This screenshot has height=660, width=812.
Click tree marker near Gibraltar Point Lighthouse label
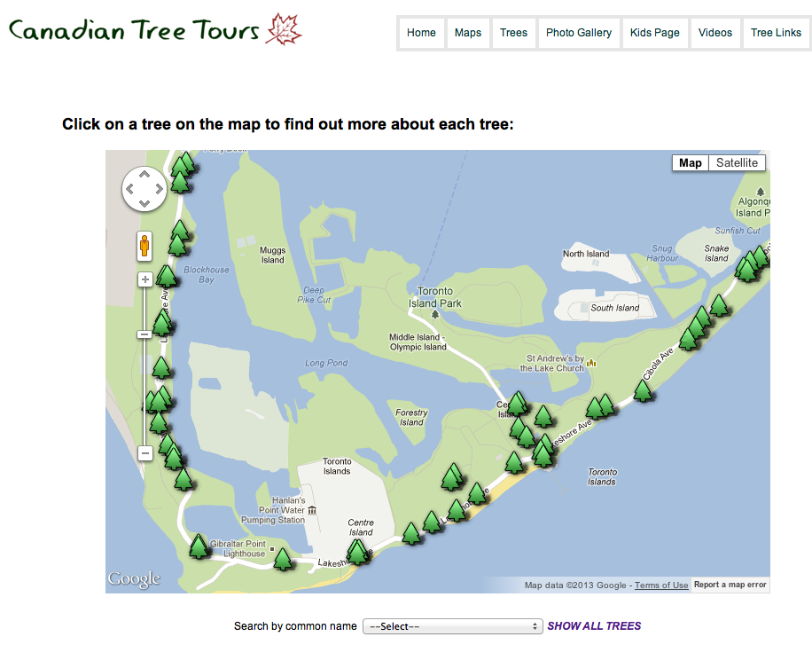(x=199, y=546)
